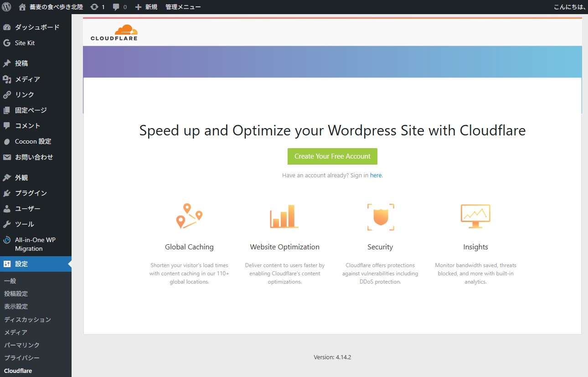This screenshot has height=377, width=588.
Task: Open the メディア settings submenu item
Action: coord(15,332)
